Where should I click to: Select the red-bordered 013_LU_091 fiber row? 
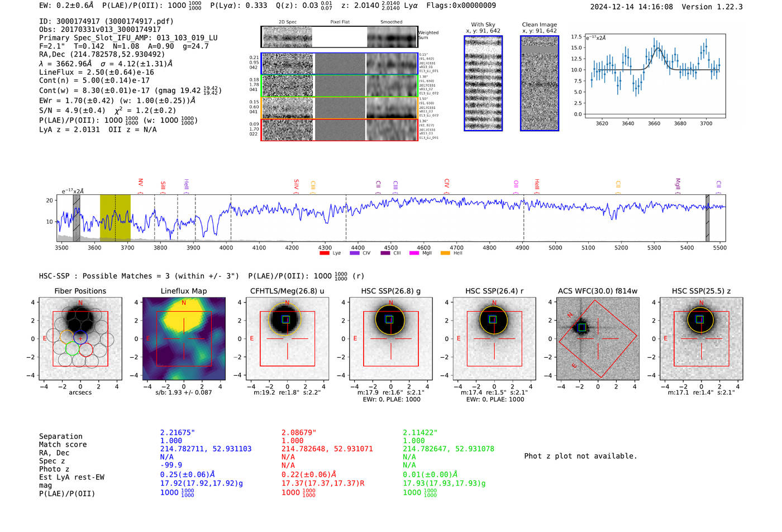point(339,130)
